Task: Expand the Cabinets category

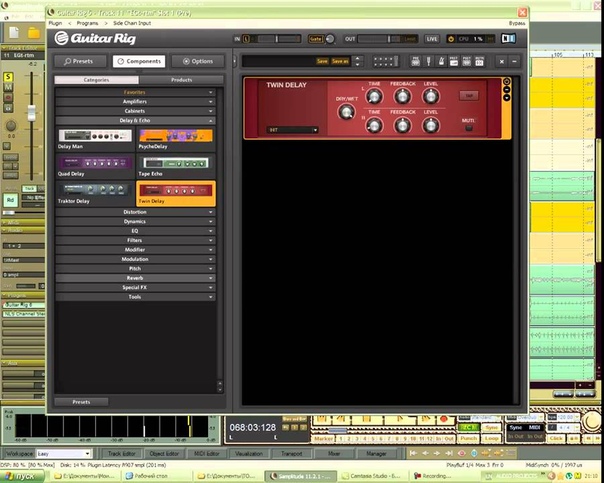Action: click(135, 111)
